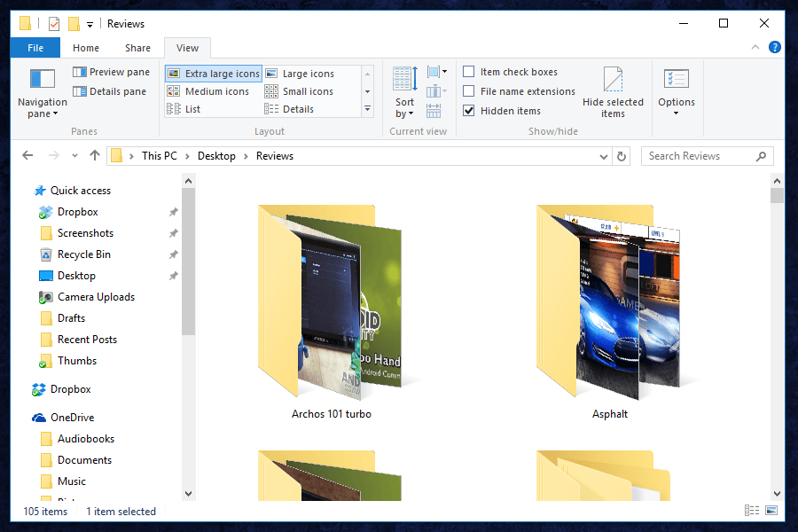Viewport: 798px width, 532px height.
Task: Enable File name extensions
Action: point(469,91)
